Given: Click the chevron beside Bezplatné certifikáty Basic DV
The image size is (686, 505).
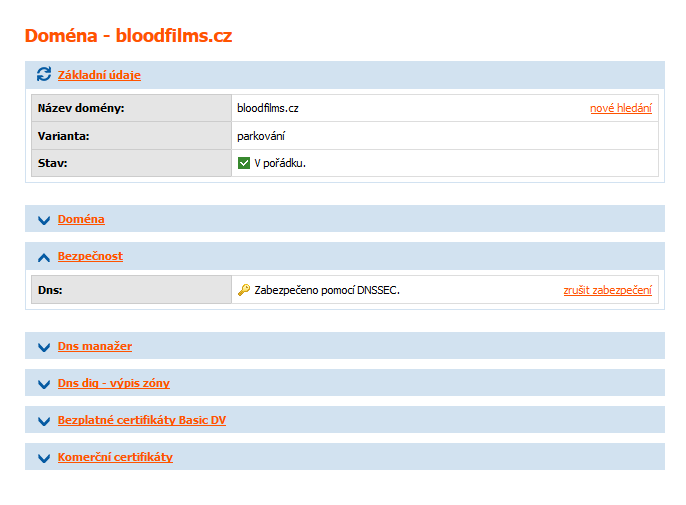Looking at the screenshot, I should point(43,421).
